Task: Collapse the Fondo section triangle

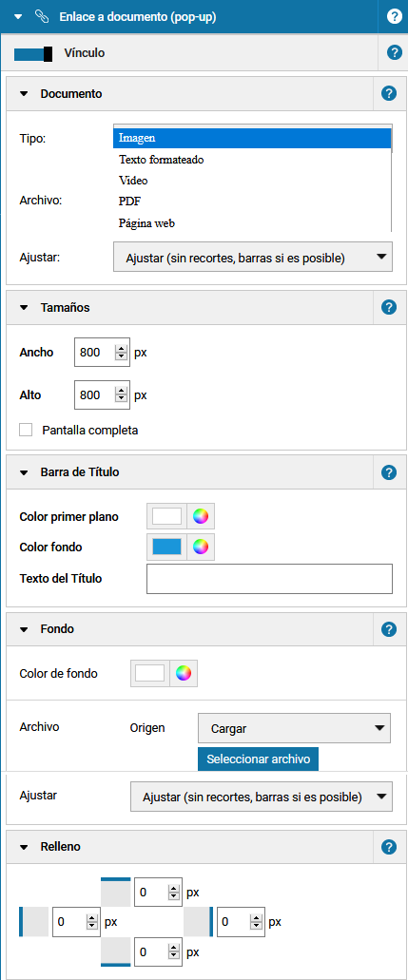Action: pos(24,629)
